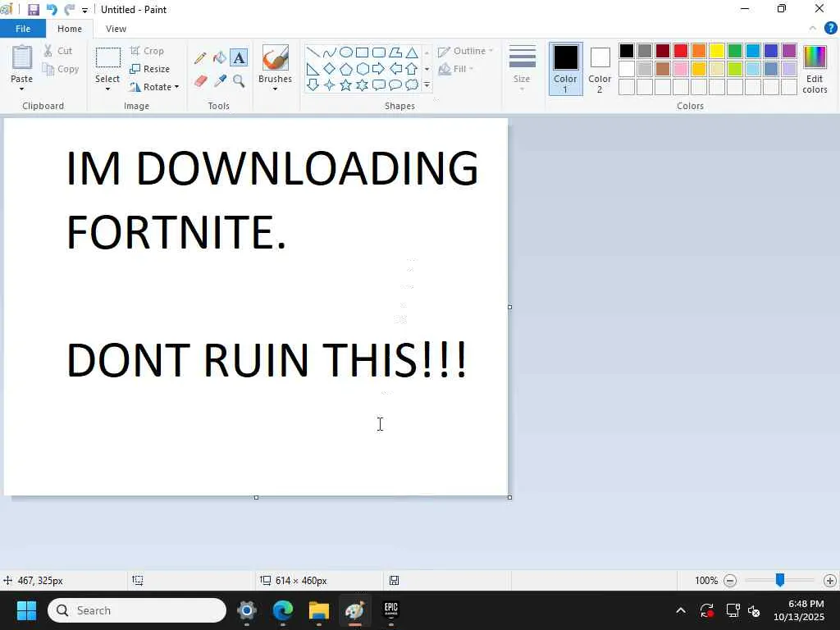Choose the Hexagon shape

[363, 69]
